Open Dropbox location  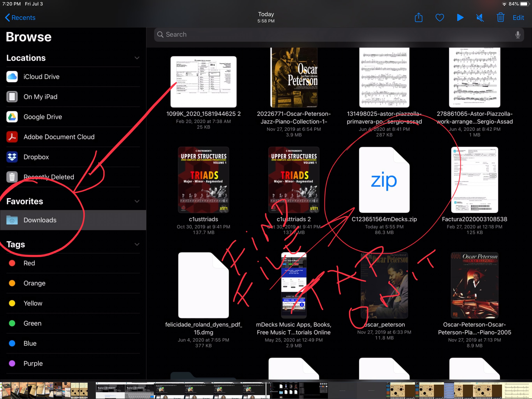click(x=73, y=157)
